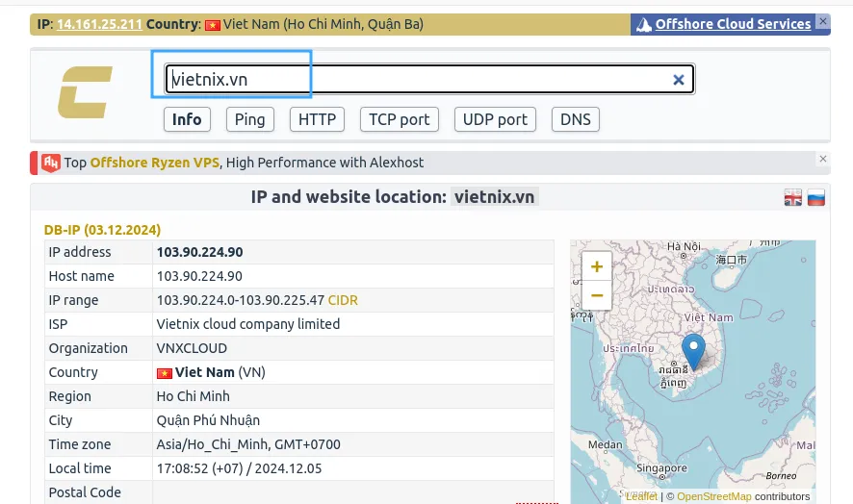Select the HTTP check button
Screen dimensions: 853x504
[x=317, y=119]
